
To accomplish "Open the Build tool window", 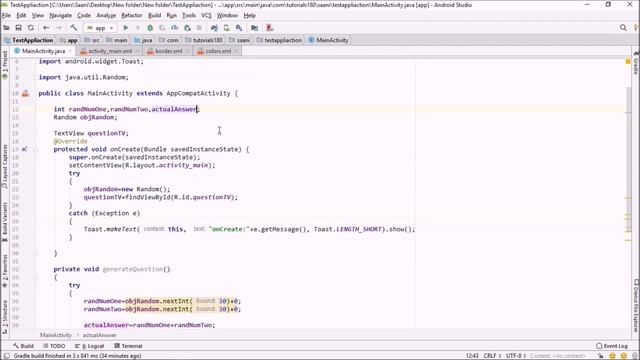I will (23, 346).
